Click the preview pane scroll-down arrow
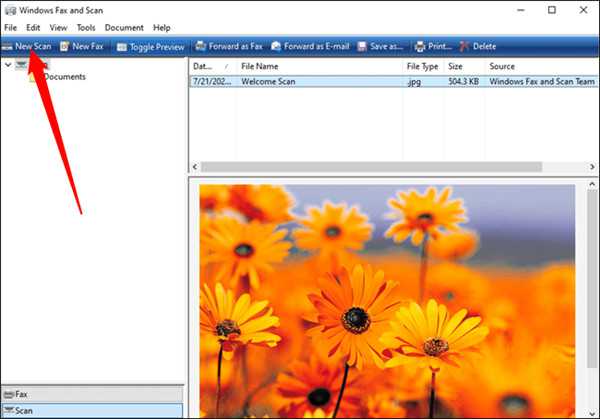The image size is (600, 419). pos(592,414)
